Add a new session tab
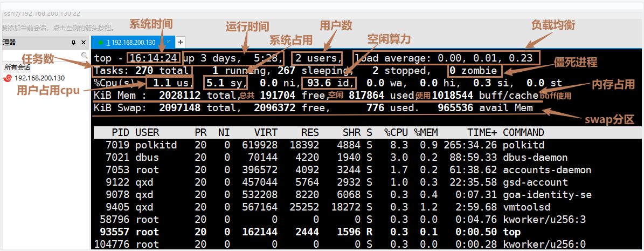 tap(181, 42)
